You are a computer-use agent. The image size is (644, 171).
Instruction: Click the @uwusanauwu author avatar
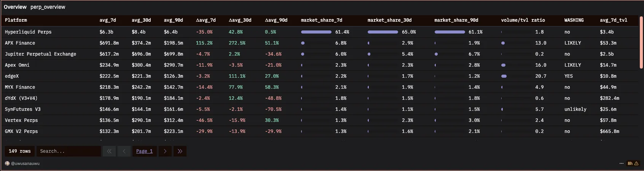[x=7, y=163]
